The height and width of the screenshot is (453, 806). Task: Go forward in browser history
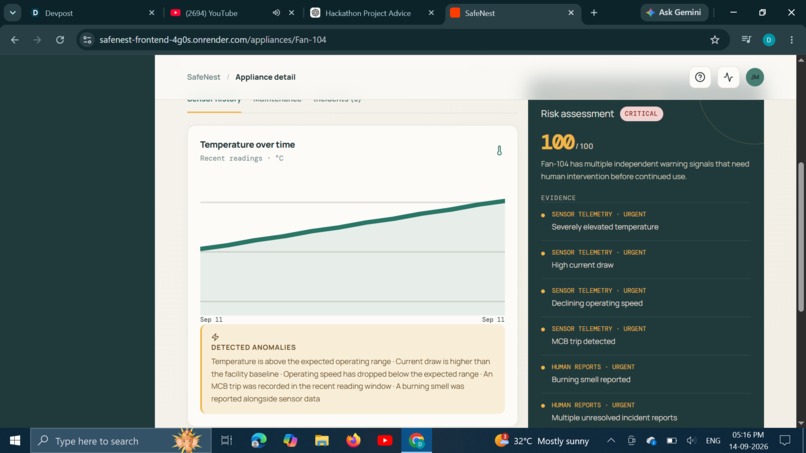(x=37, y=40)
